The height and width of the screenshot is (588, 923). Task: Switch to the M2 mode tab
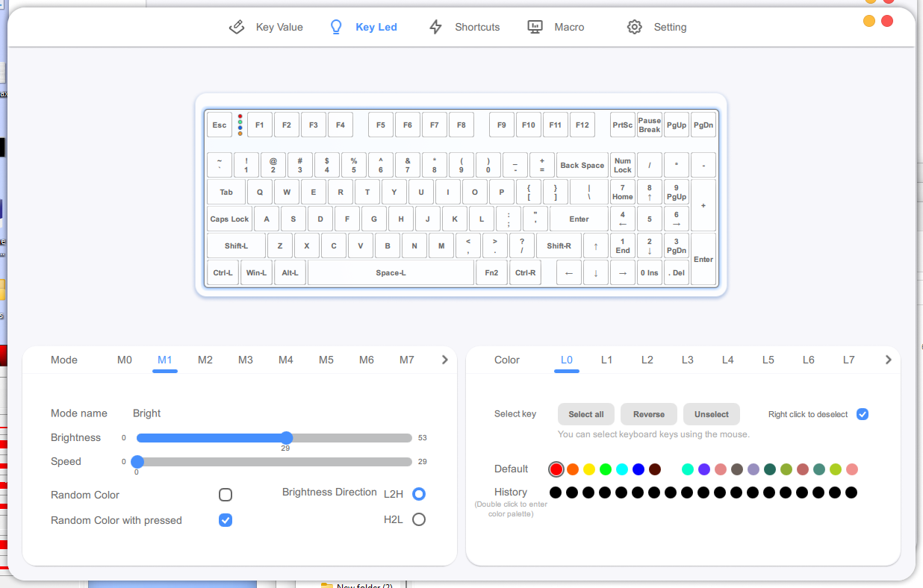tap(205, 360)
